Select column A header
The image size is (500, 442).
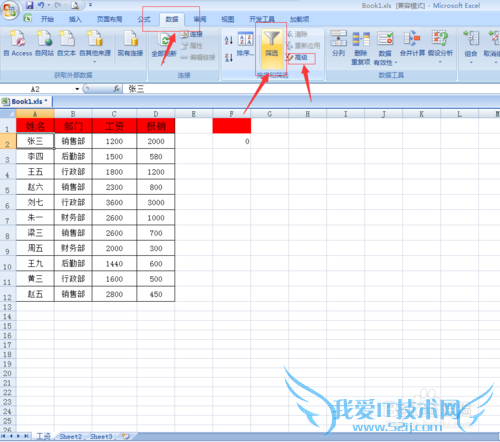point(35,114)
